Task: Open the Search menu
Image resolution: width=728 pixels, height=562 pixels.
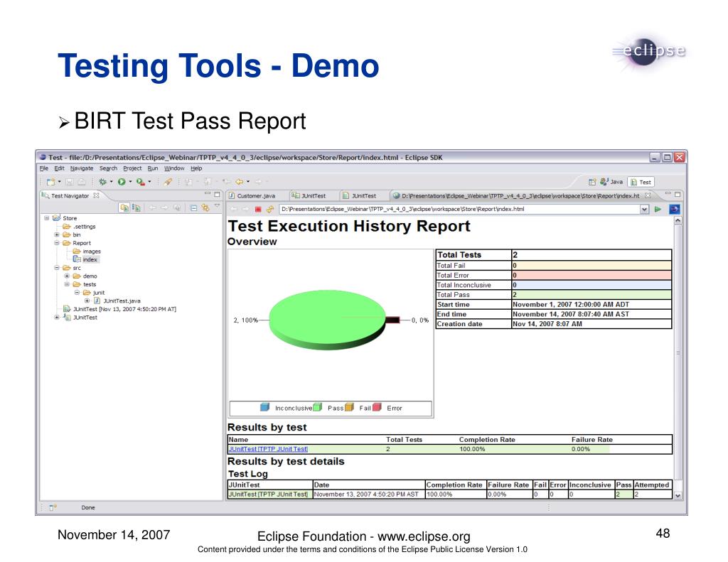Action: point(108,168)
